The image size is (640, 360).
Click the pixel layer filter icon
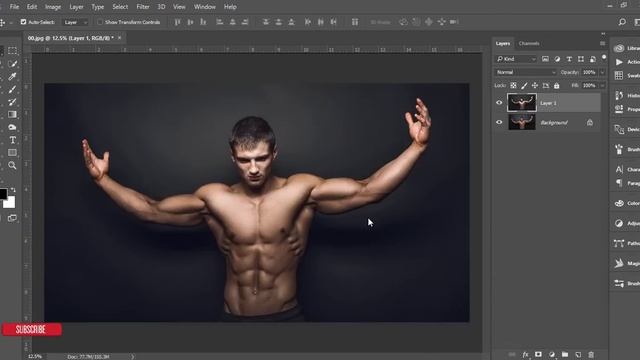[x=545, y=59]
